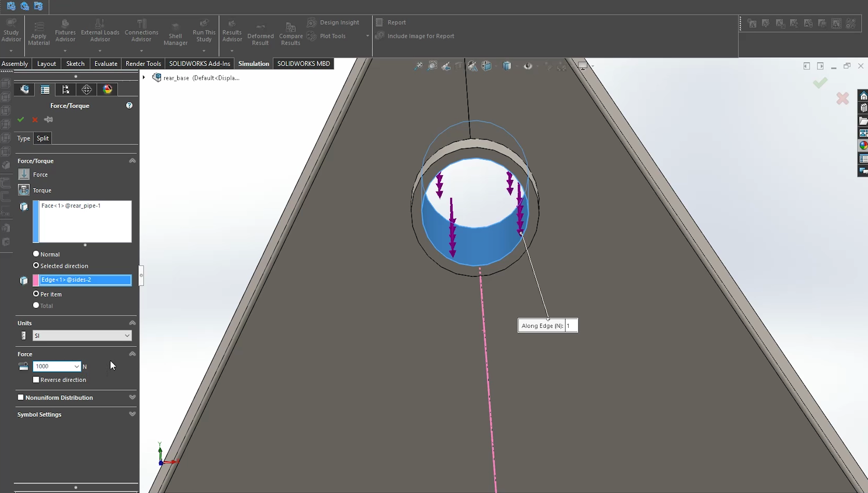
Task: Click the rear_base tree item
Action: (196, 78)
